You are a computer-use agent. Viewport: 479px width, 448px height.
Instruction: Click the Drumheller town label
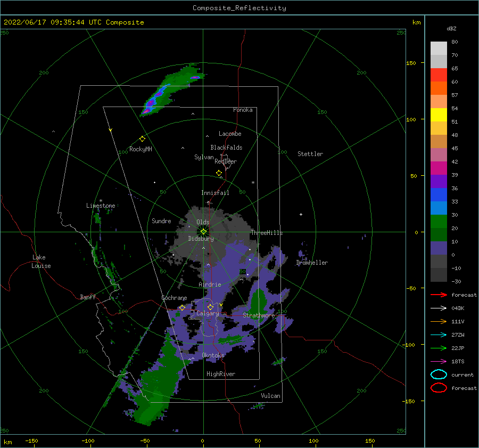[312, 263]
